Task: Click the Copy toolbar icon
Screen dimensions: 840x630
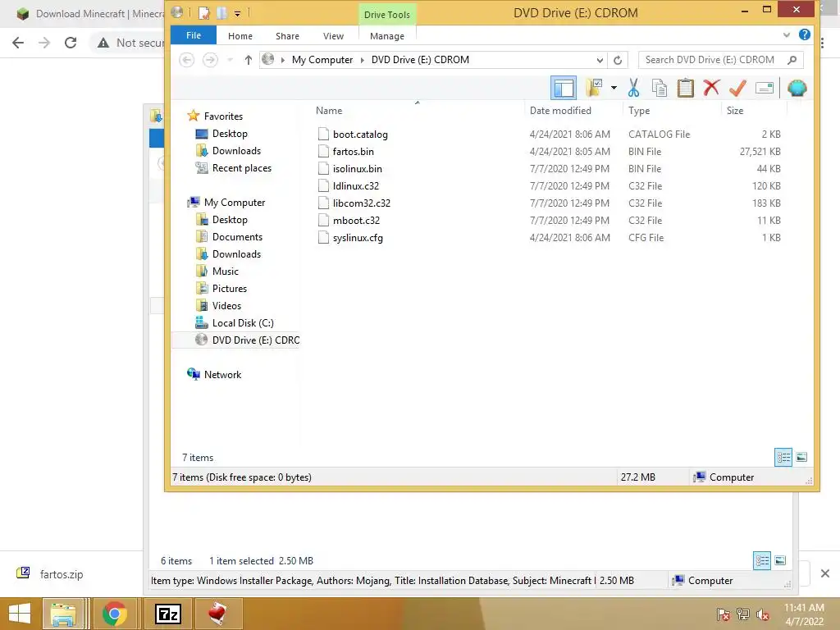Action: (660, 88)
